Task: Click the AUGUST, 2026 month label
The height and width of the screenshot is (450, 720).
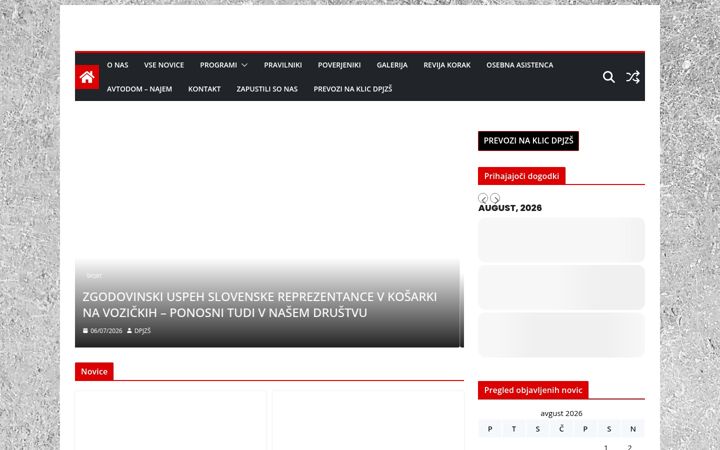Action: [510, 208]
